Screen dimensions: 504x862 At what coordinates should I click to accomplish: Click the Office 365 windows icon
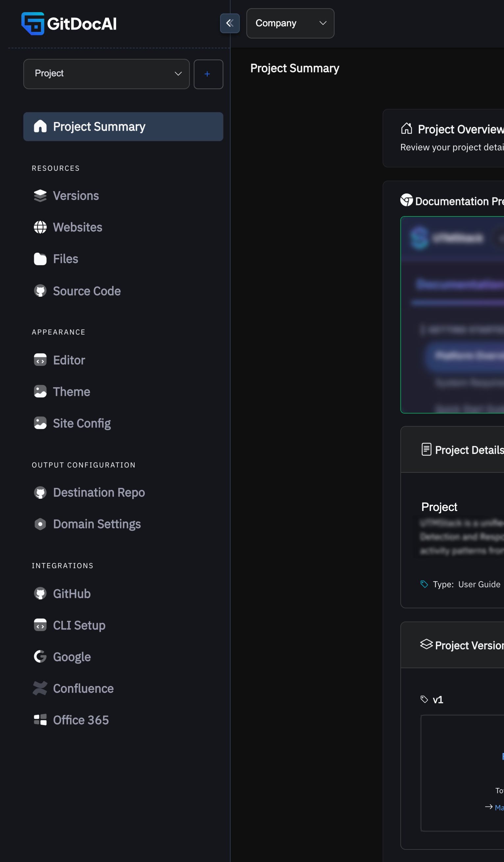[40, 720]
